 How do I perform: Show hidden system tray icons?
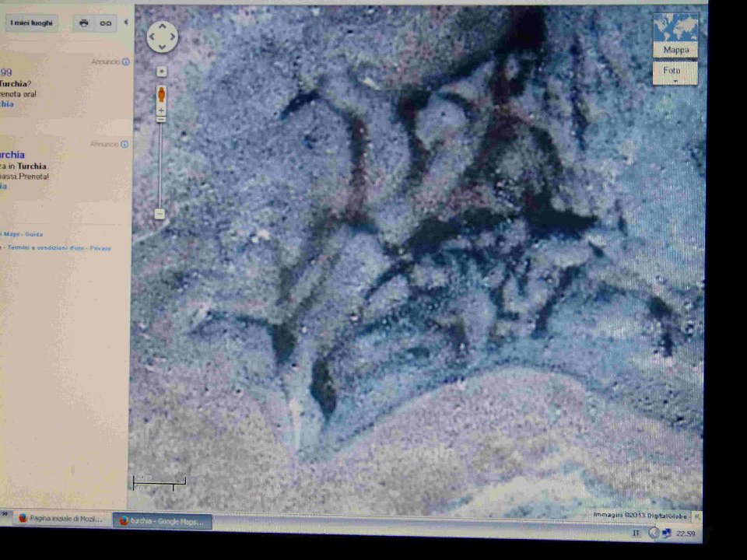[x=654, y=533]
